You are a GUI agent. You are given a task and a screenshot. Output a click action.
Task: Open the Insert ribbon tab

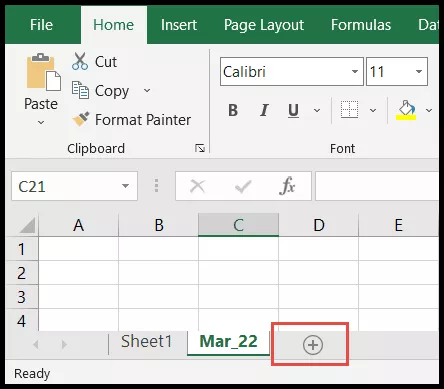179,25
